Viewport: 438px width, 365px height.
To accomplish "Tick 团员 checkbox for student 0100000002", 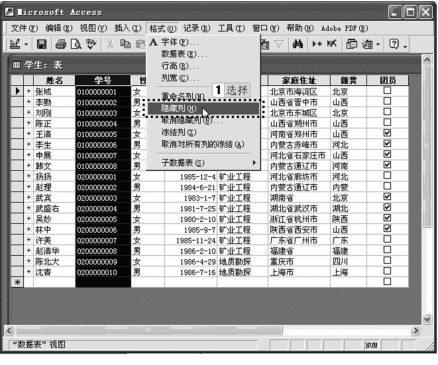I will [387, 101].
